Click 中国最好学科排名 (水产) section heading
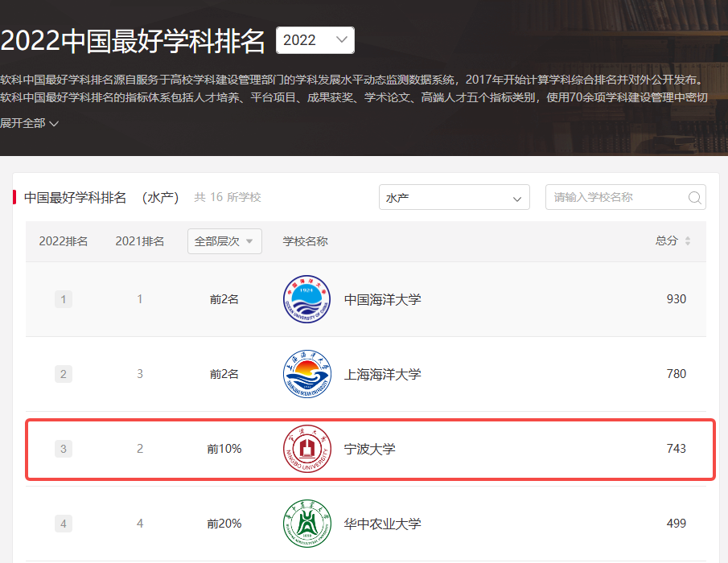 pyautogui.click(x=101, y=198)
